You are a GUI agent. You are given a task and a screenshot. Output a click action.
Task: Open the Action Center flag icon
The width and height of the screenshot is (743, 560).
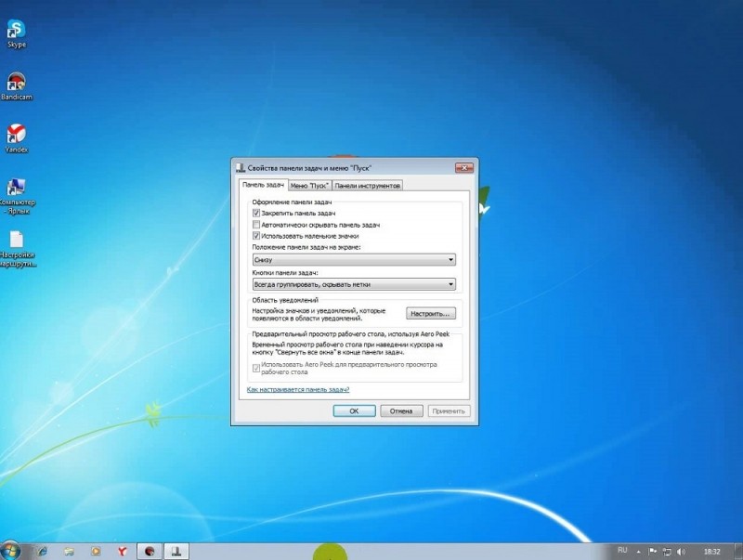tap(653, 551)
